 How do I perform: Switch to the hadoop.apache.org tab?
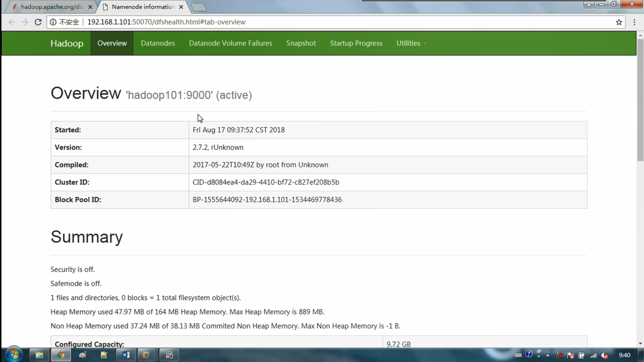pyautogui.click(x=50, y=7)
